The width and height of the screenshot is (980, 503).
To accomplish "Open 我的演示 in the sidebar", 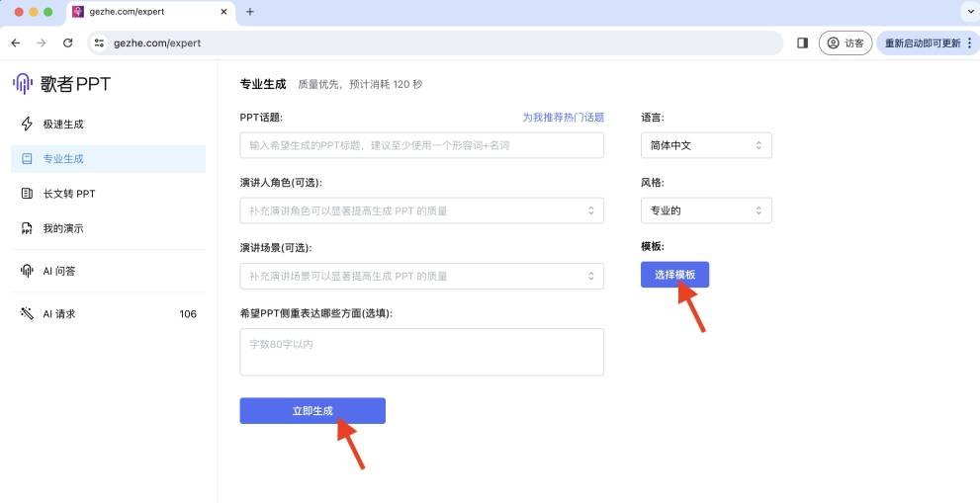I will coord(108,228).
